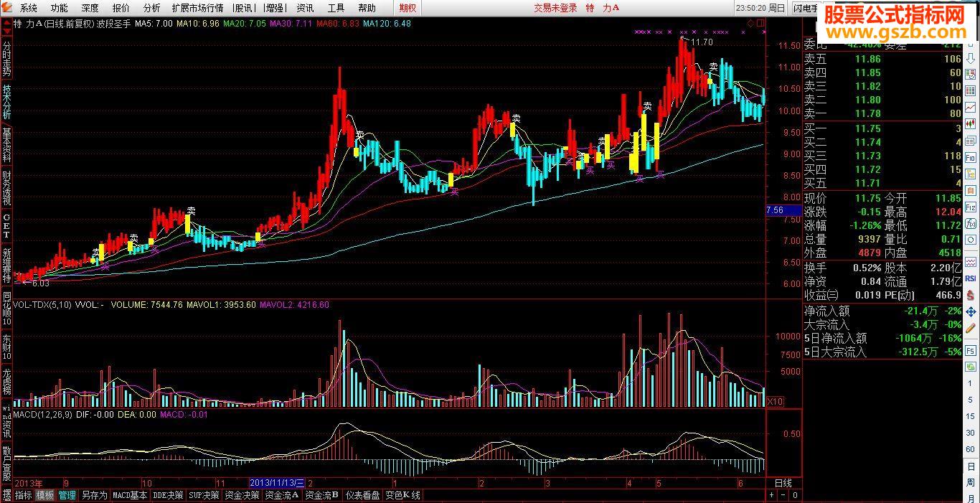Screen dimensions: 980x503
Task: Click the 闪电手 button
Action: 806,8
